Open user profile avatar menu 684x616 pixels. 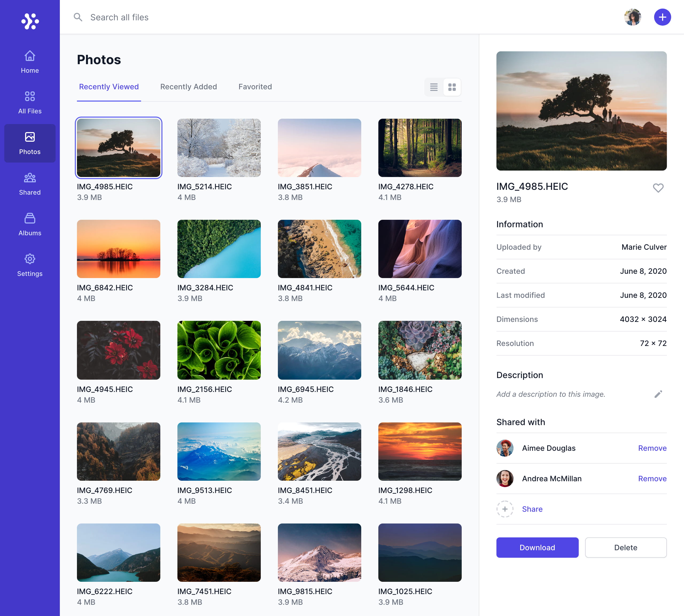[x=632, y=17]
